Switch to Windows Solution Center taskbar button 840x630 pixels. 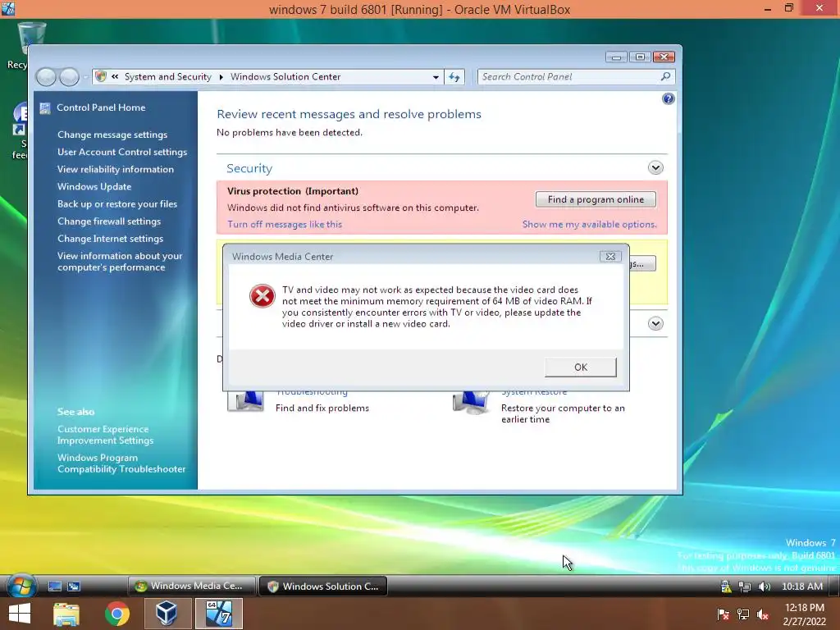[x=323, y=586]
